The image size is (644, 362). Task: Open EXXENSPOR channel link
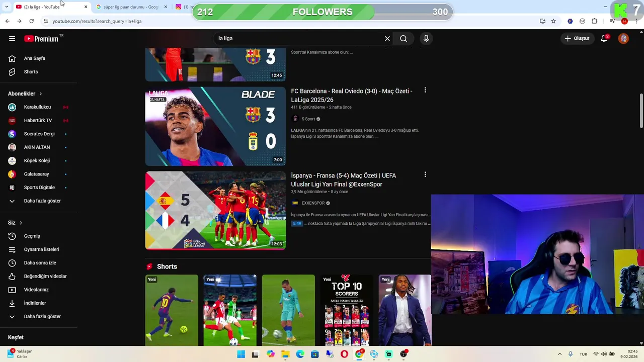tap(313, 203)
